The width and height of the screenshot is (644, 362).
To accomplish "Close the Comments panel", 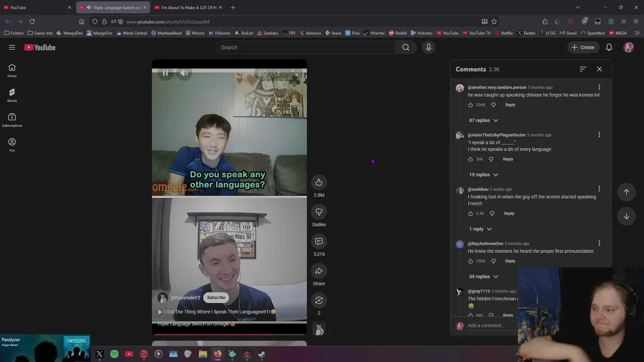I will (x=599, y=69).
